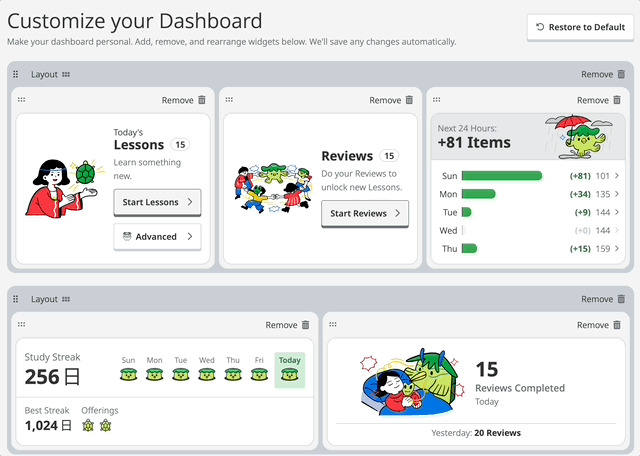Screen dimensions: 640x456
Task: Open column layout options for bottom row
Action: (x=66, y=299)
